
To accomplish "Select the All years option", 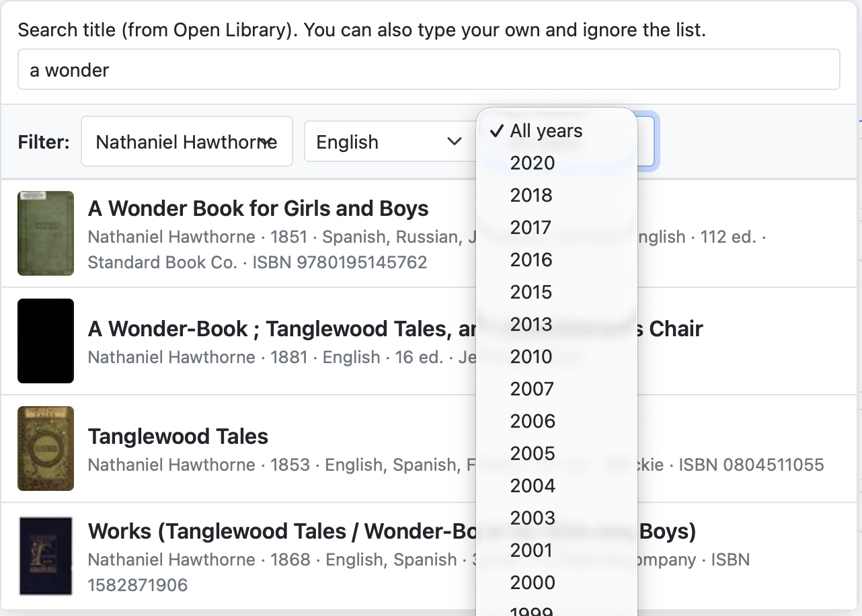I will [x=546, y=130].
